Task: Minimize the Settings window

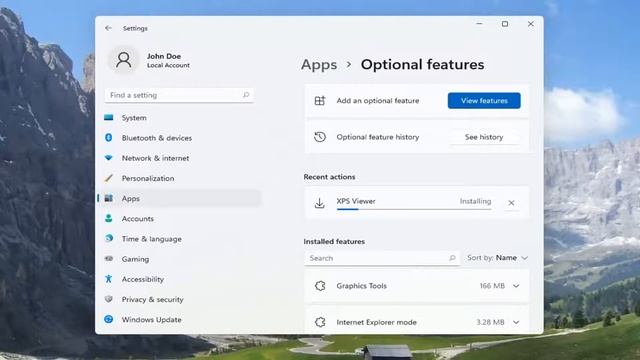Action: (480, 24)
